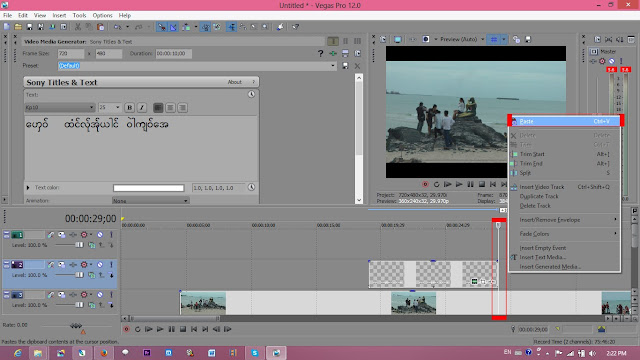
Task: Open auto ripple mode dropdown arrow
Action: click(196, 27)
